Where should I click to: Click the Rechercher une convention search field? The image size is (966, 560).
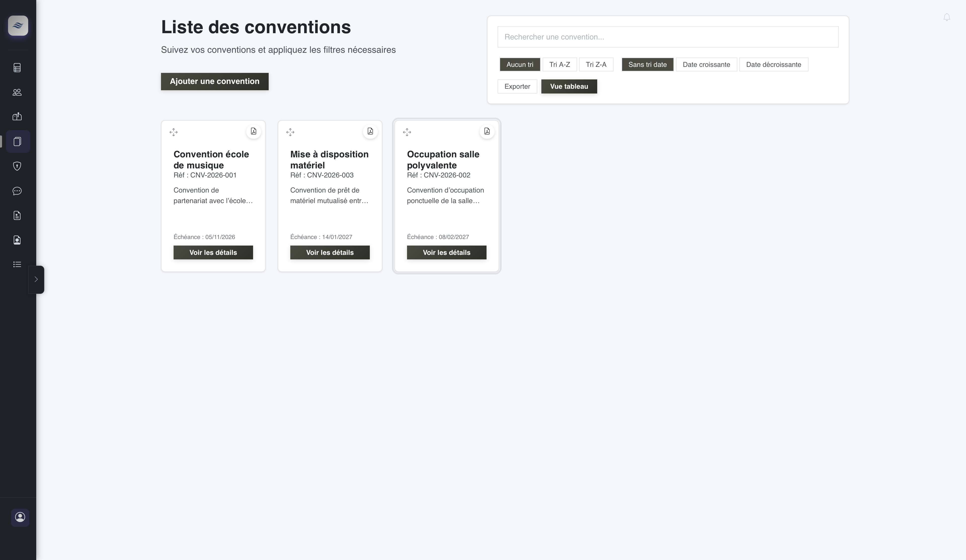point(667,37)
